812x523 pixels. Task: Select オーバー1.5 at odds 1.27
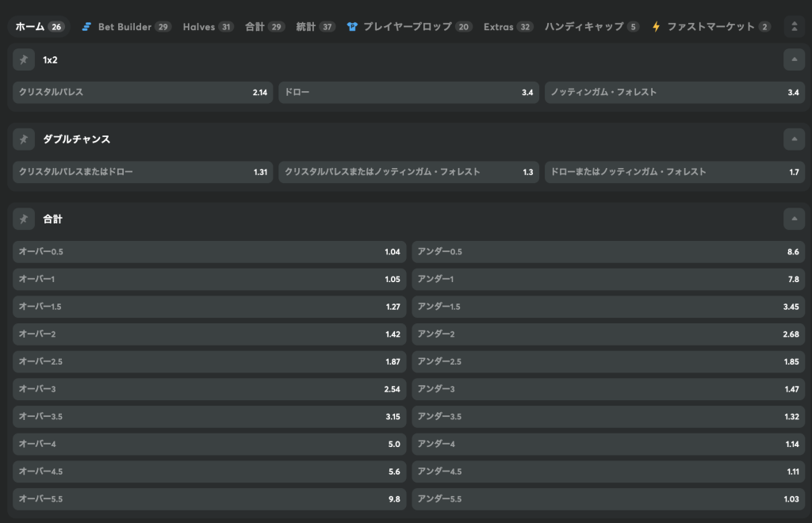tap(209, 307)
